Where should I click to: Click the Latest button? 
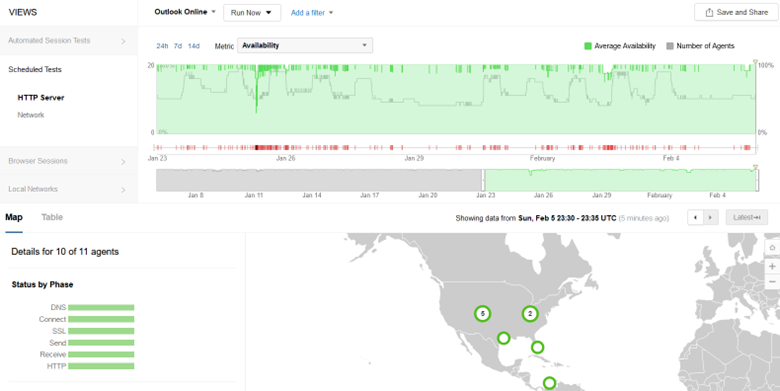point(747,217)
